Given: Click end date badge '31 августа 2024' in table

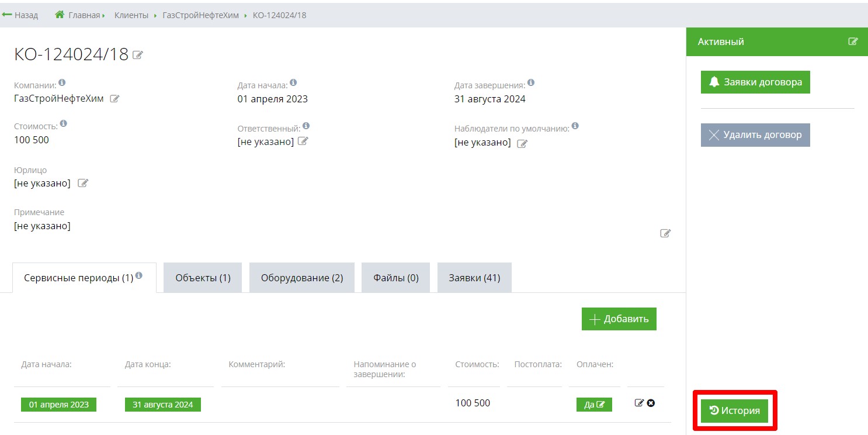Looking at the screenshot, I should (x=163, y=405).
